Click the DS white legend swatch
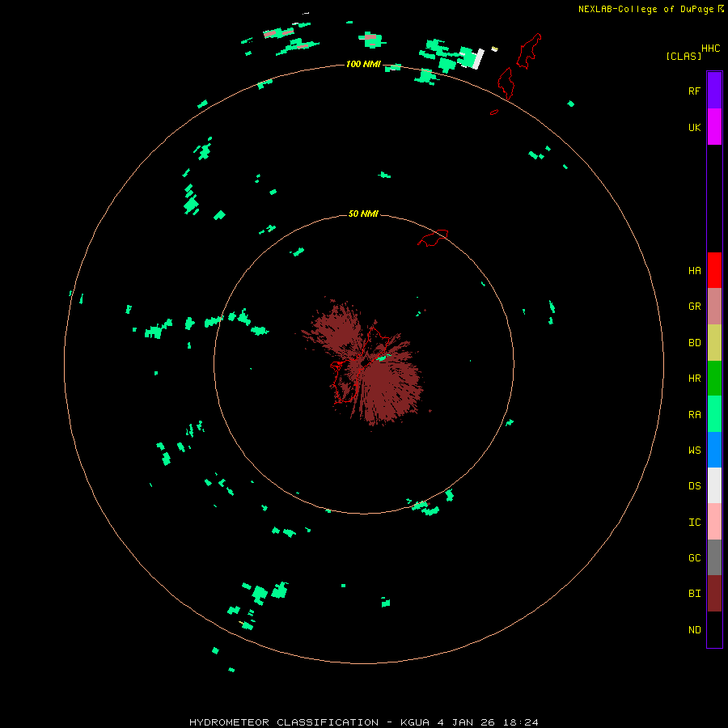The height and width of the screenshot is (728, 728). (714, 485)
